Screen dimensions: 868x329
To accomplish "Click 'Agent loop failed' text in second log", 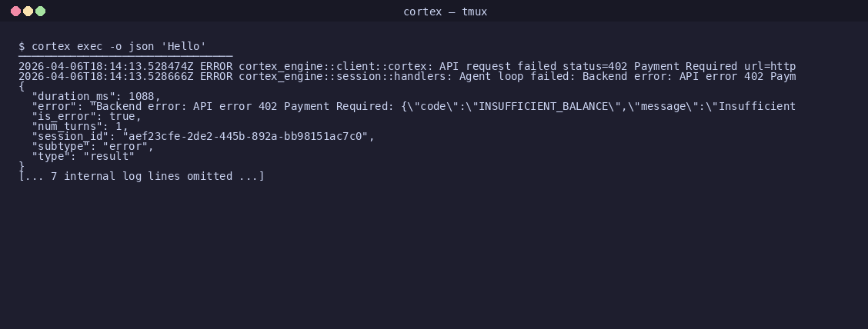I will tap(514, 76).
